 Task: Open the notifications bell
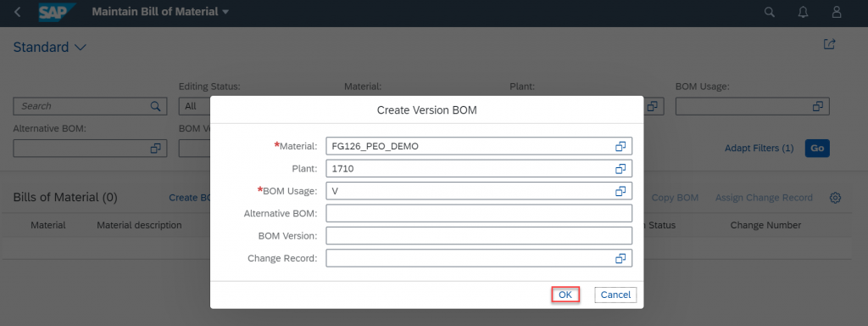803,12
